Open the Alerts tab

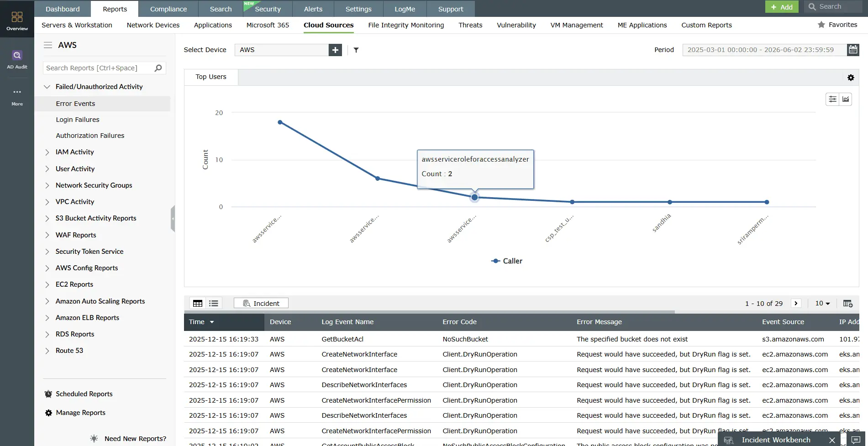tap(313, 9)
